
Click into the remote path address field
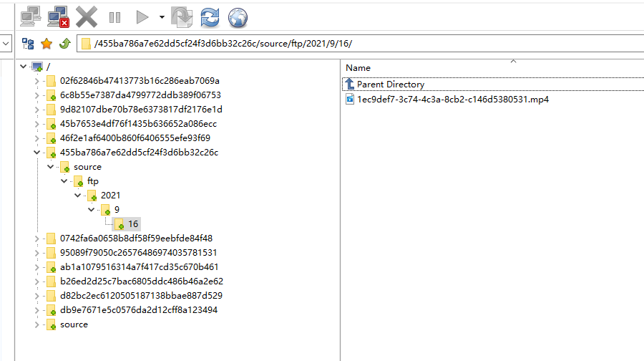361,44
